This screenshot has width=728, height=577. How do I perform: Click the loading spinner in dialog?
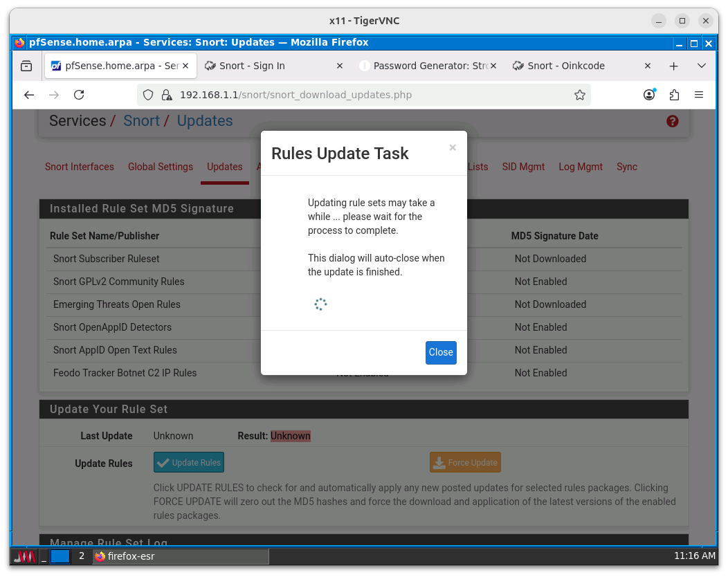pyautogui.click(x=320, y=304)
